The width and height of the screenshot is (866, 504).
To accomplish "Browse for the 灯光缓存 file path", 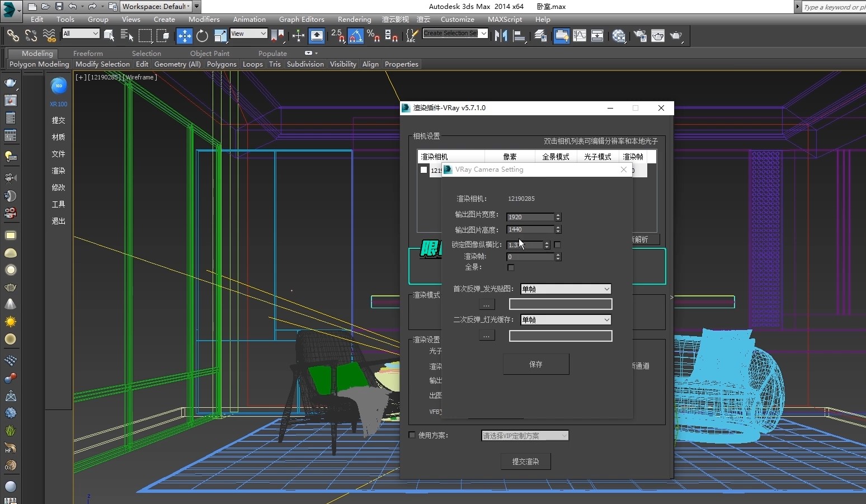I will (487, 336).
